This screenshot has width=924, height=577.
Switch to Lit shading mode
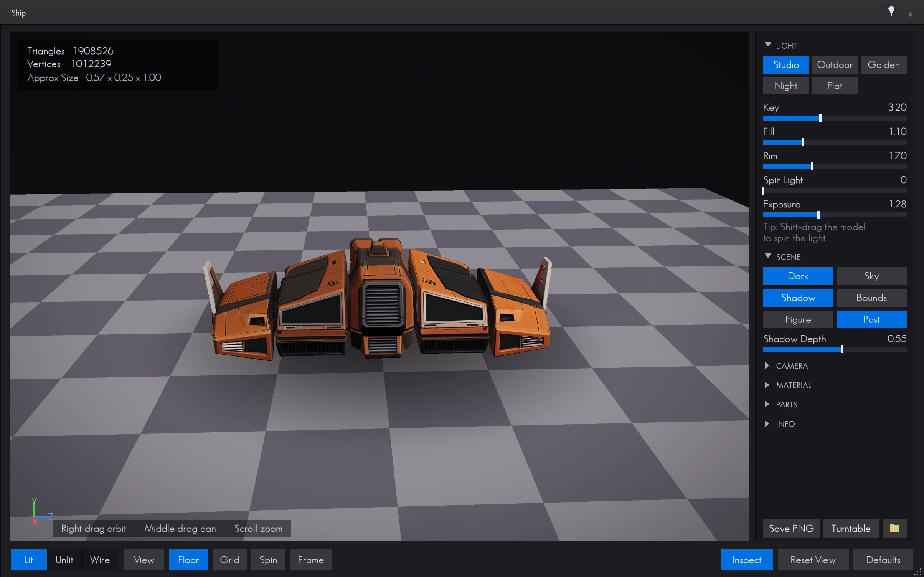(x=29, y=560)
